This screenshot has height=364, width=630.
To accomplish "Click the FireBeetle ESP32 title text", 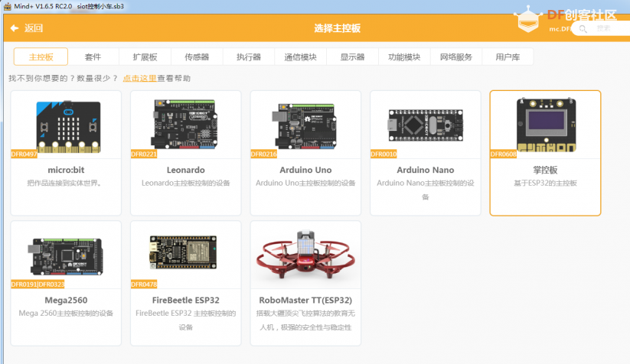I will [x=185, y=301].
